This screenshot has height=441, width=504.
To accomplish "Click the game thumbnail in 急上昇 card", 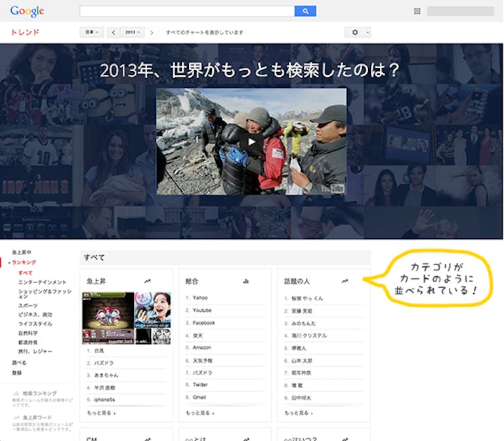I will [108, 318].
